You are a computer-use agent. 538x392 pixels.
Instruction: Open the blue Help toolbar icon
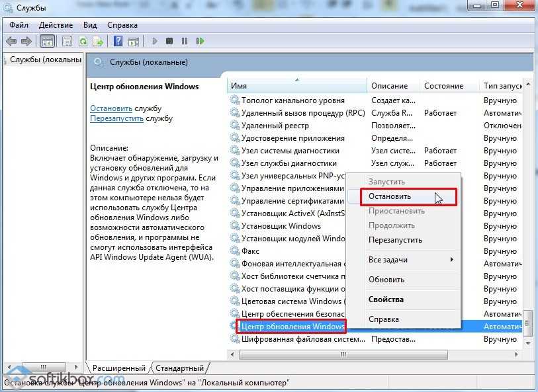(x=118, y=41)
